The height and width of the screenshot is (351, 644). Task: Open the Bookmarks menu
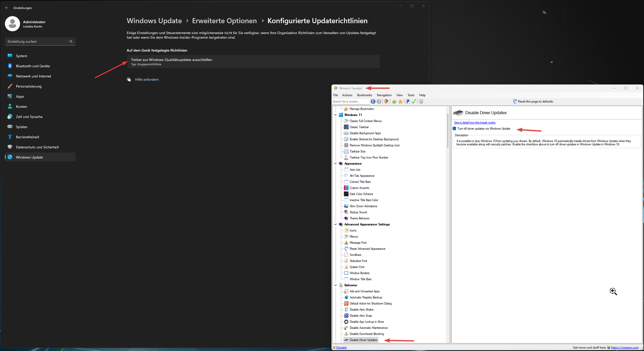pos(364,95)
